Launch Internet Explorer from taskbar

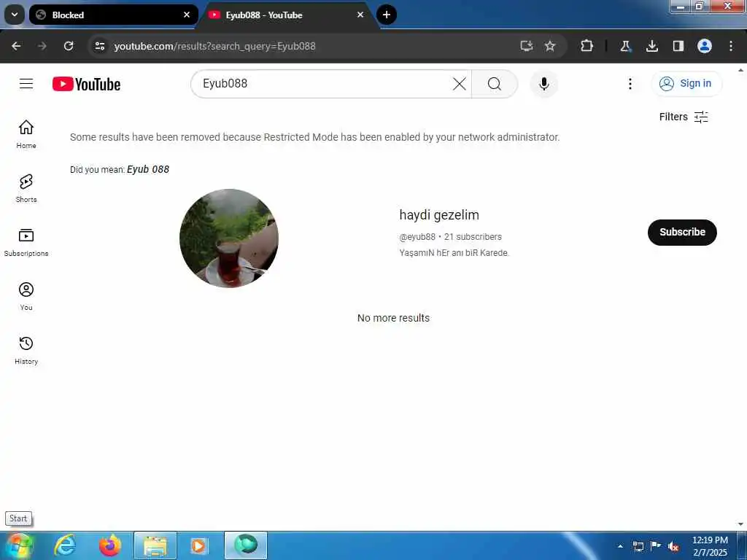coord(65,545)
